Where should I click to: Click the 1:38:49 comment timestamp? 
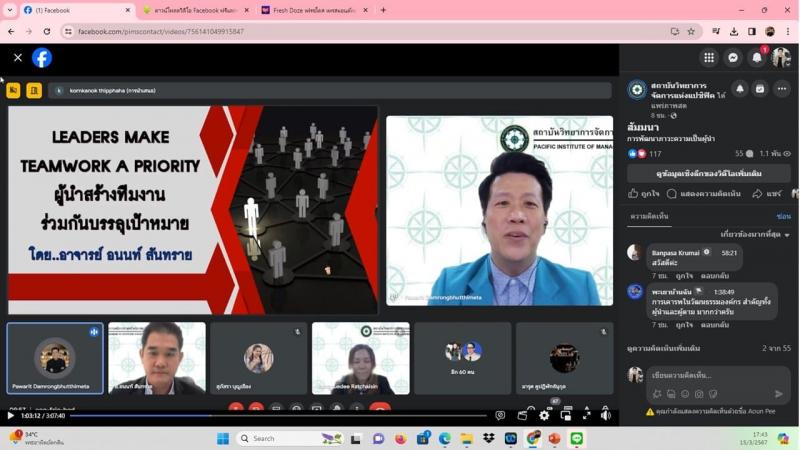pos(724,292)
